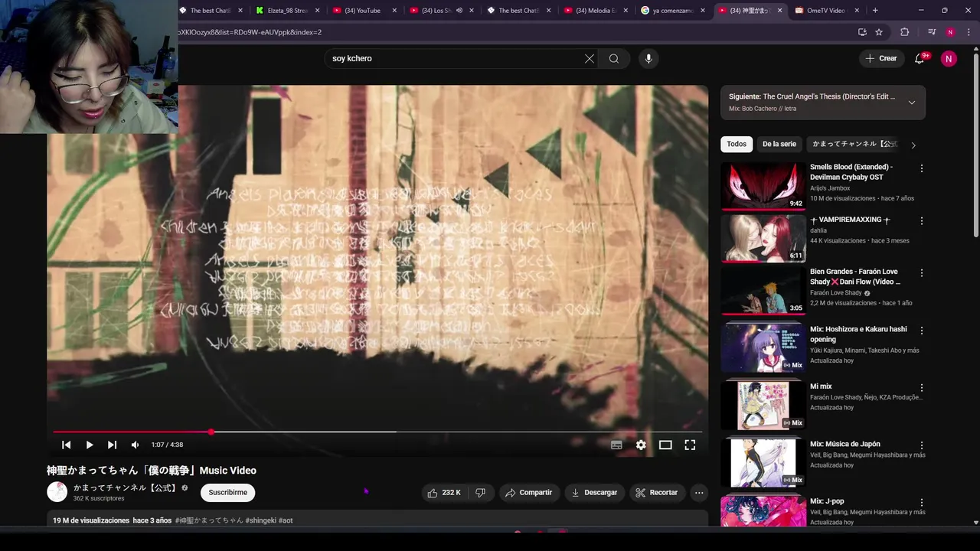Open VAMPIREMAXXING video thumbnail
This screenshot has height=551, width=980.
pyautogui.click(x=763, y=238)
